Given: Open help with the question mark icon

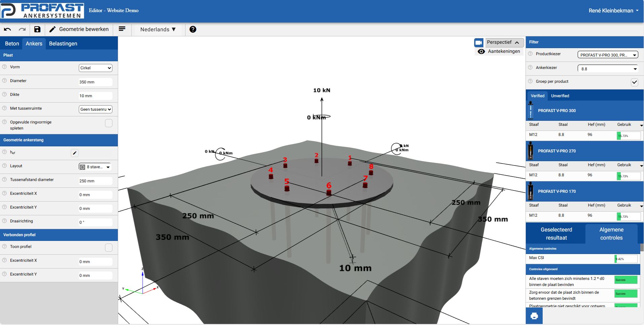Looking at the screenshot, I should [193, 29].
